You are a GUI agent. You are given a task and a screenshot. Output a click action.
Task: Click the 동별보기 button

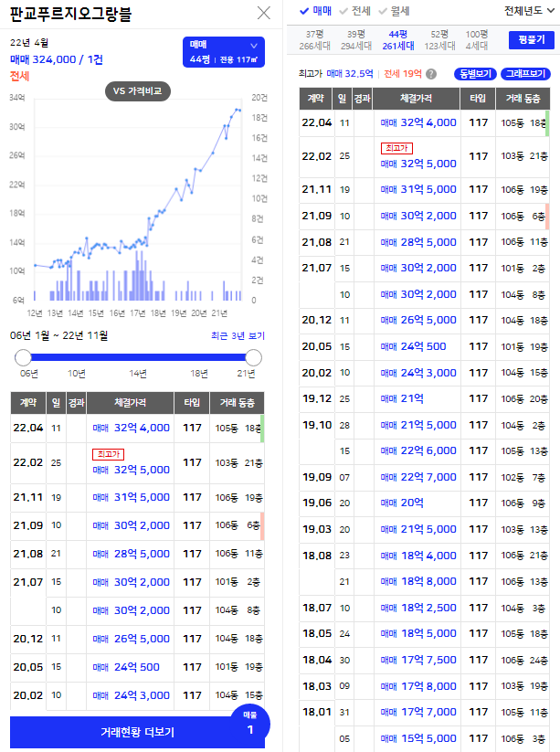tap(475, 74)
